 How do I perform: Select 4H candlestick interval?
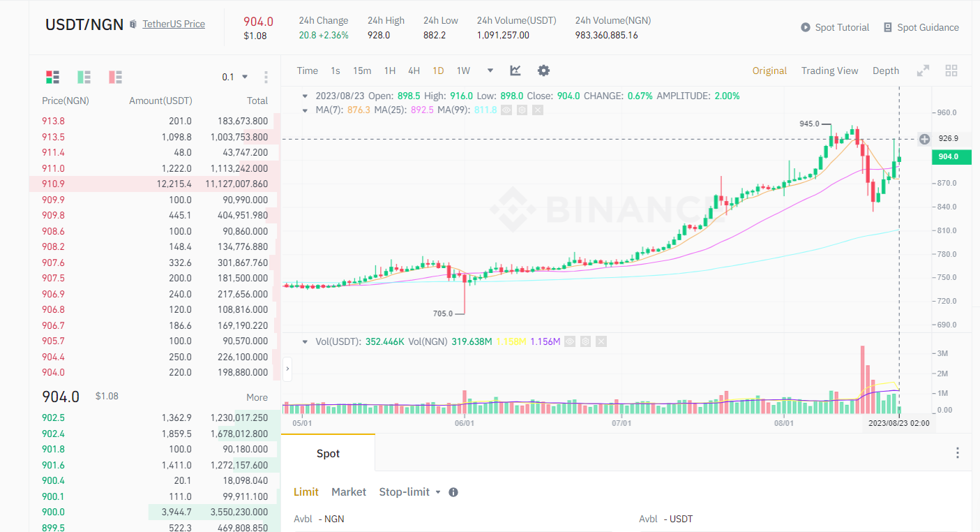pyautogui.click(x=414, y=71)
